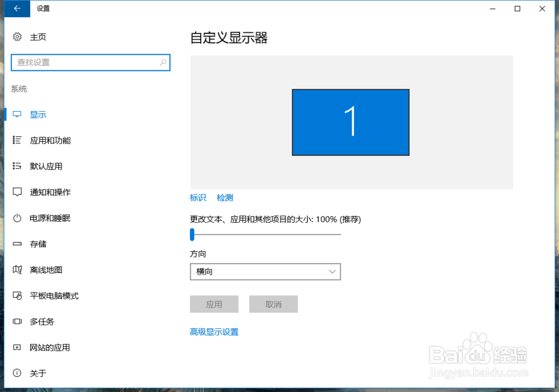Click the tablet icon beside 平板电脑模式
Viewport: 559px width, 392px height.
point(17,295)
